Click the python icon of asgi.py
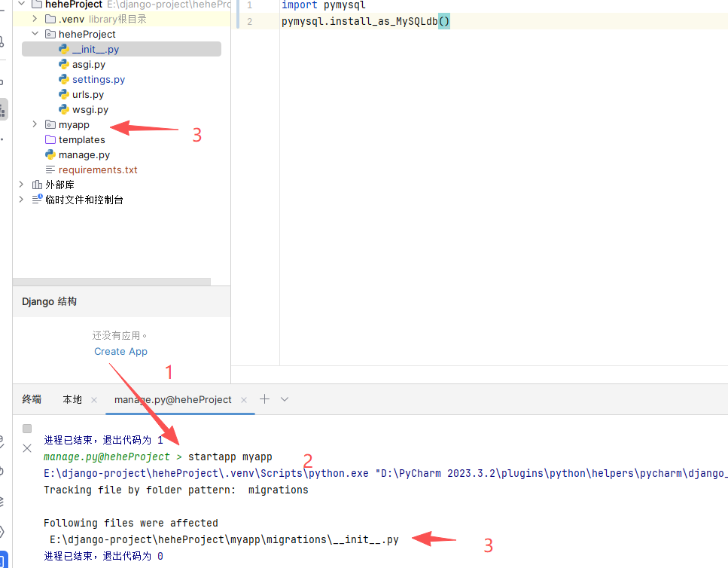 point(63,64)
